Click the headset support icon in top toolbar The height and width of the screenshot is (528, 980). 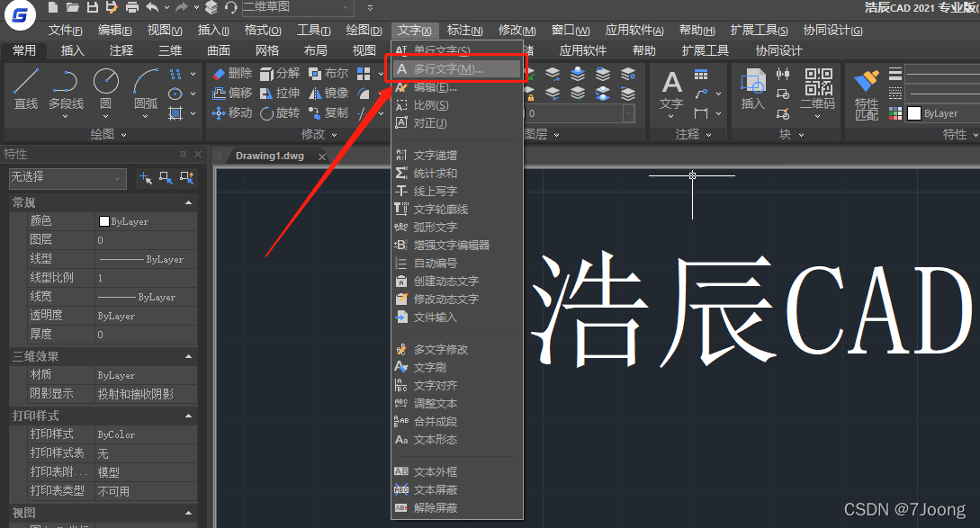(230, 7)
